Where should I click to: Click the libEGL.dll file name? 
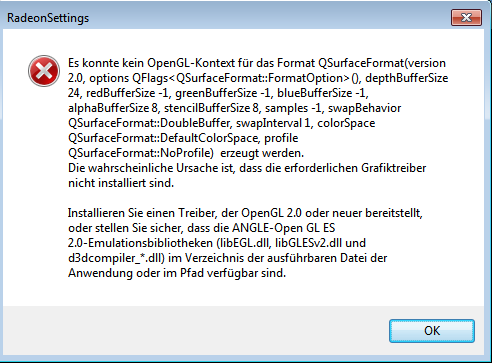click(244, 243)
